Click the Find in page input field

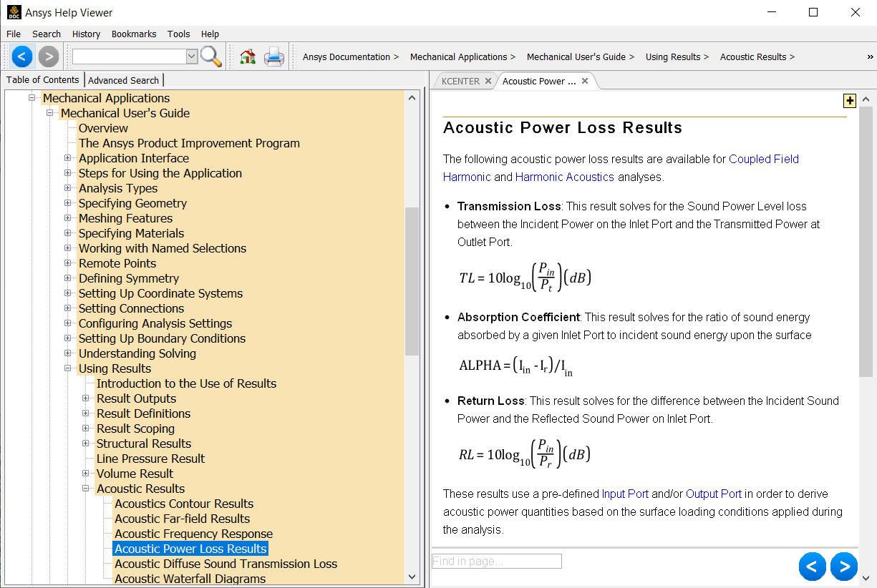click(x=497, y=561)
